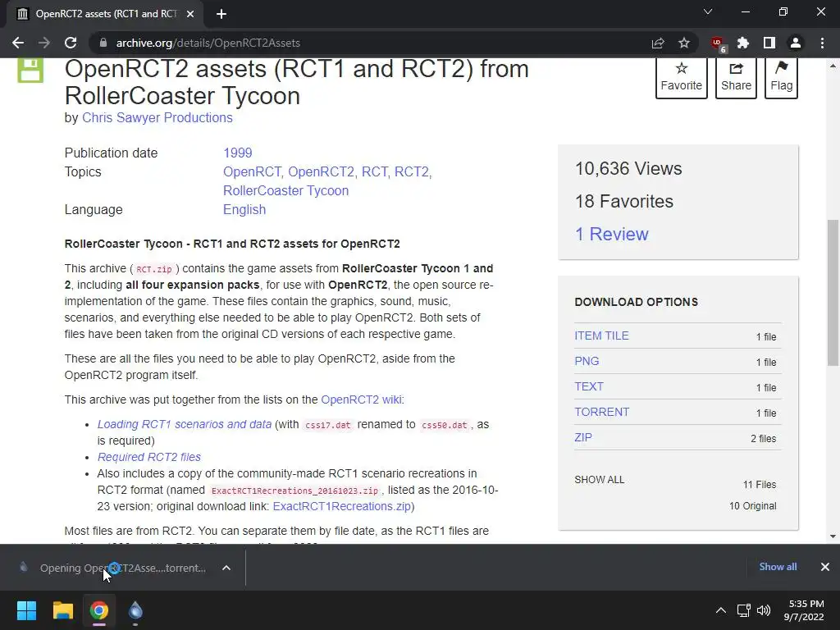The width and height of the screenshot is (840, 630).
Task: Open the network status tray icon
Action: pyautogui.click(x=743, y=610)
